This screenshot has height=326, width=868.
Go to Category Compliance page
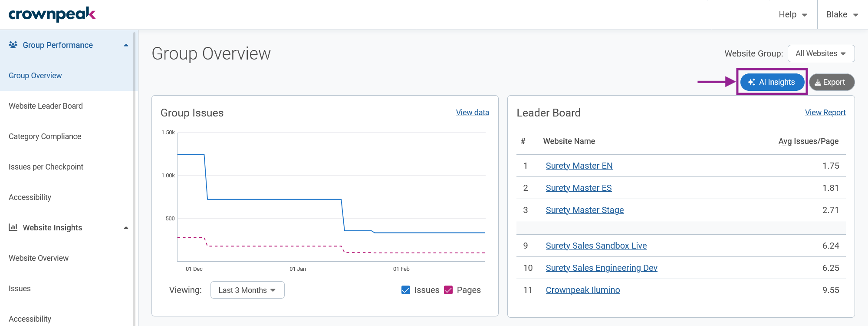(45, 136)
